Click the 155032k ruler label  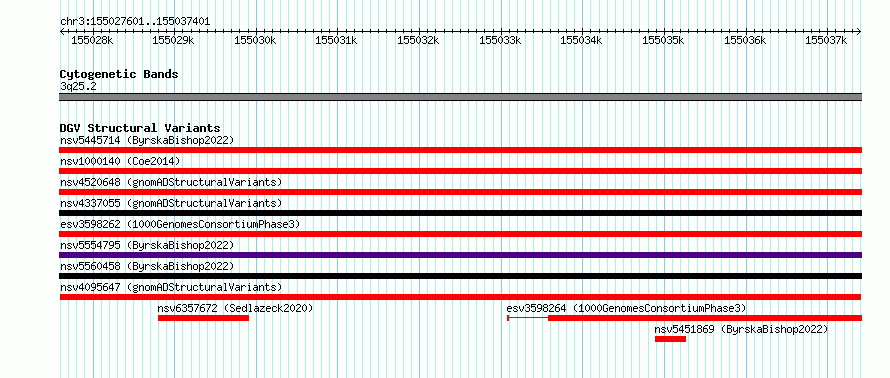(x=419, y=40)
